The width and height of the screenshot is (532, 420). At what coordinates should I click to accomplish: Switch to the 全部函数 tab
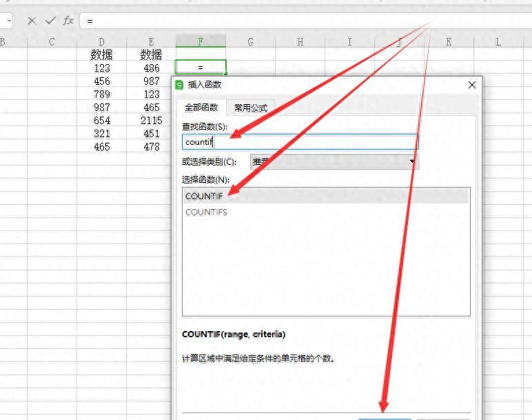click(x=201, y=108)
